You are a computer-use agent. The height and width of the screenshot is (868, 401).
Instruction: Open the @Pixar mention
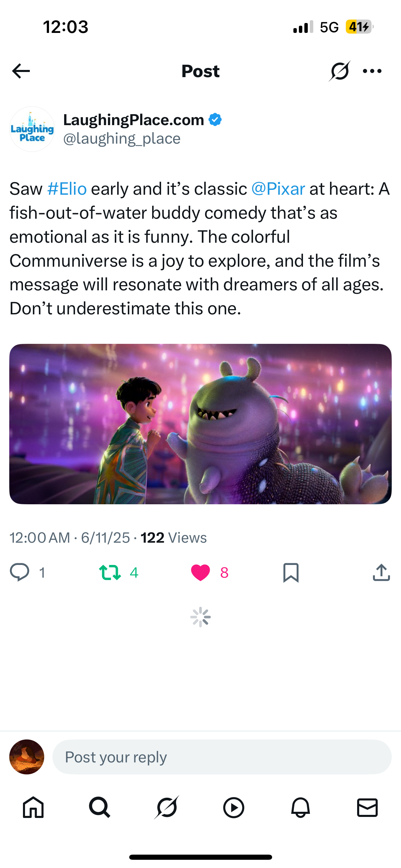(x=278, y=189)
